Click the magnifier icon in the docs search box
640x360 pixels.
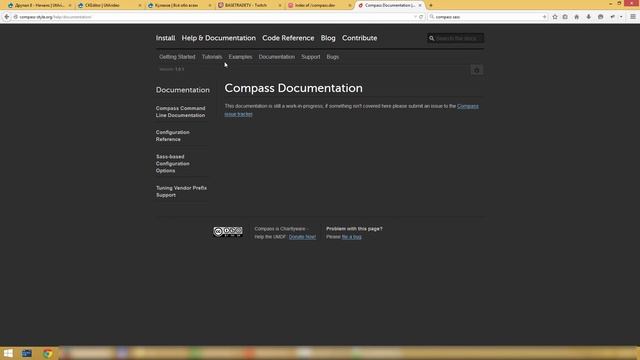(x=431, y=38)
